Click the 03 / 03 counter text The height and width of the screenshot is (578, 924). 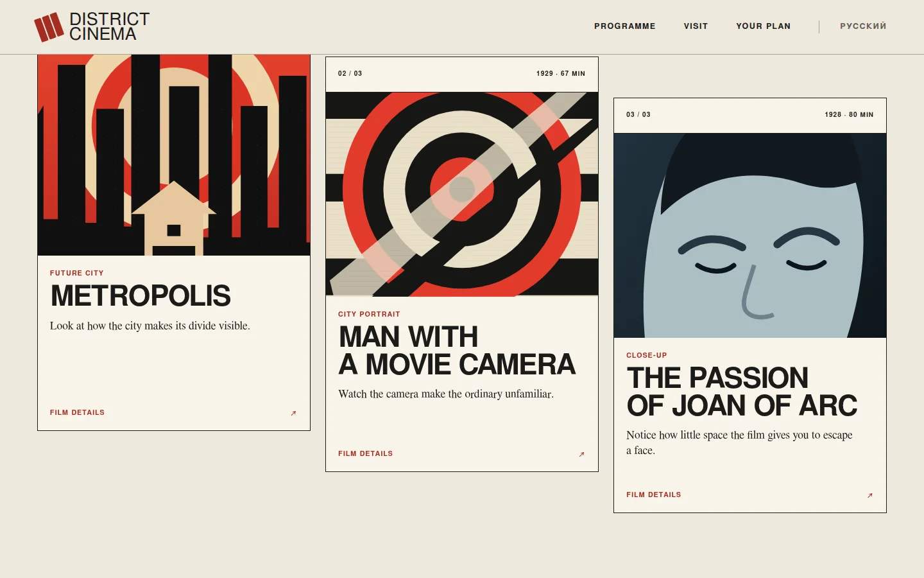coord(638,114)
